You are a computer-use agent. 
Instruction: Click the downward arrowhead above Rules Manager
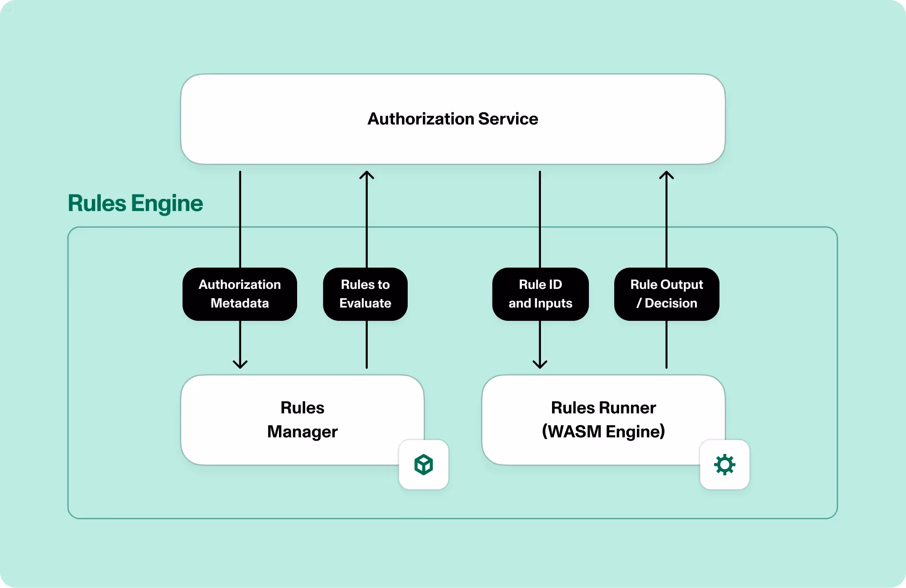pyautogui.click(x=240, y=364)
